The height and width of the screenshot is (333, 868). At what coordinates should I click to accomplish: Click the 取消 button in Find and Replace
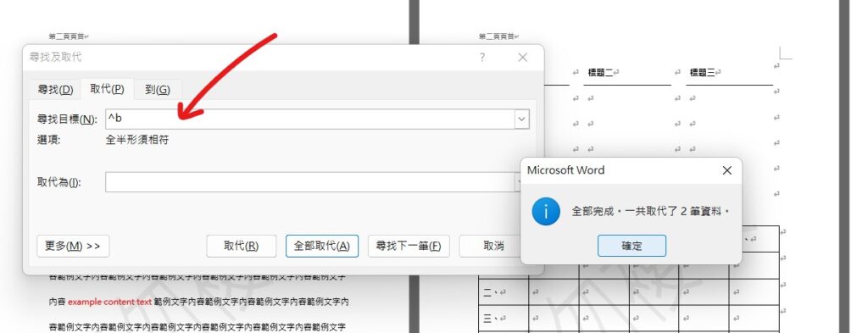pos(491,247)
